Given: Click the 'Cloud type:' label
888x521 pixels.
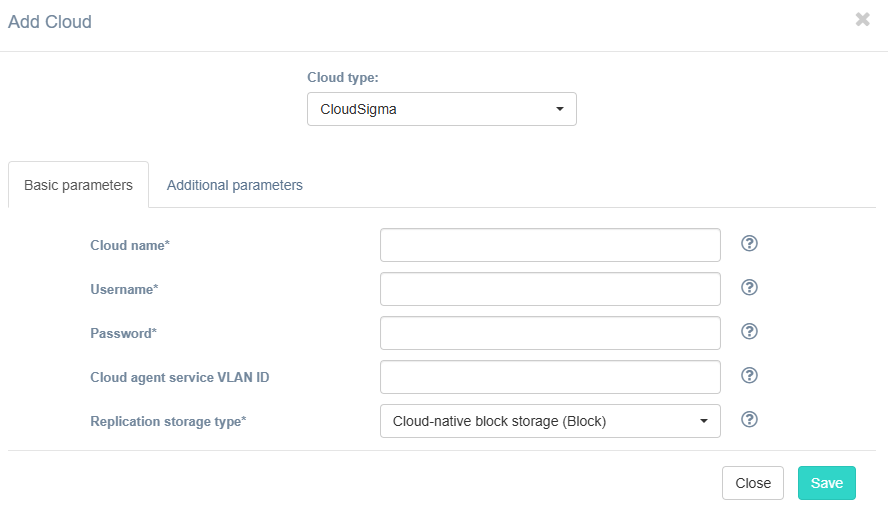Looking at the screenshot, I should pos(343,78).
